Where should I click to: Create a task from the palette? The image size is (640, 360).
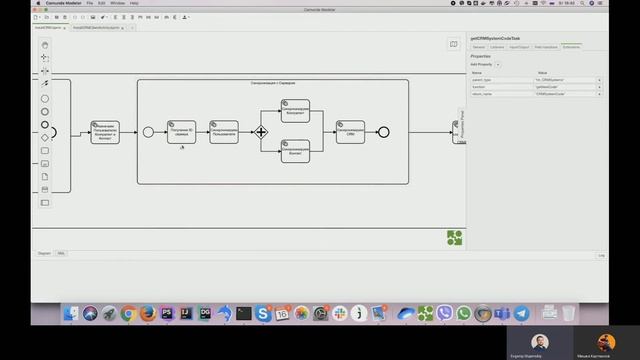click(45, 151)
